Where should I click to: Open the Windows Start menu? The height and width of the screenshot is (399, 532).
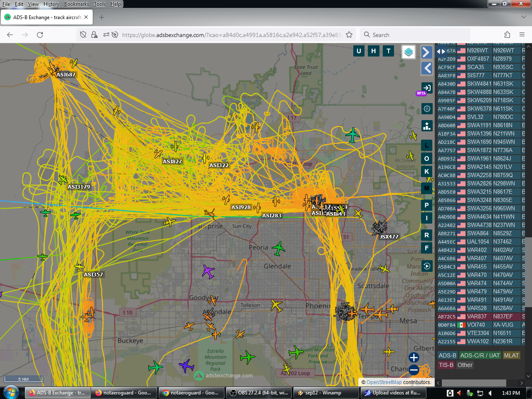pyautogui.click(x=11, y=392)
